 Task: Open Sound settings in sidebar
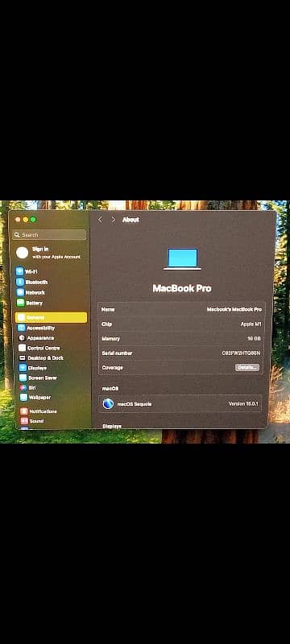pos(31,421)
